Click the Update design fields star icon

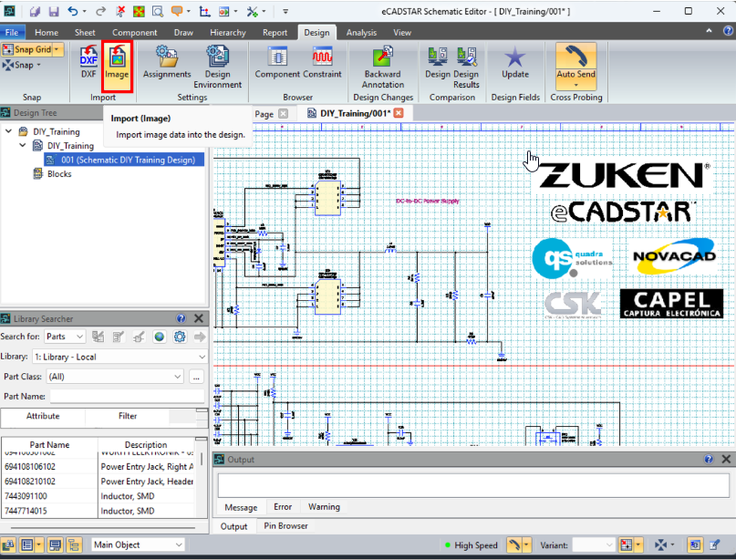coord(514,61)
